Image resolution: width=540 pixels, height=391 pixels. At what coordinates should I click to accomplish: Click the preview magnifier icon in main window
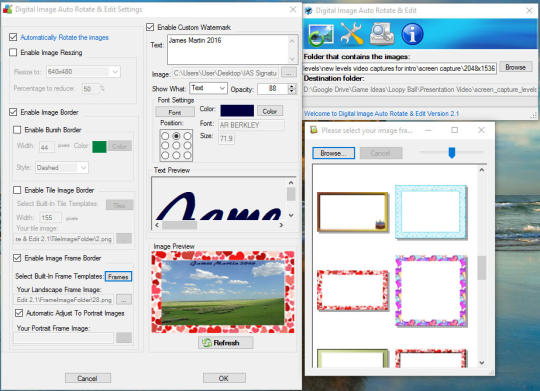click(x=382, y=34)
